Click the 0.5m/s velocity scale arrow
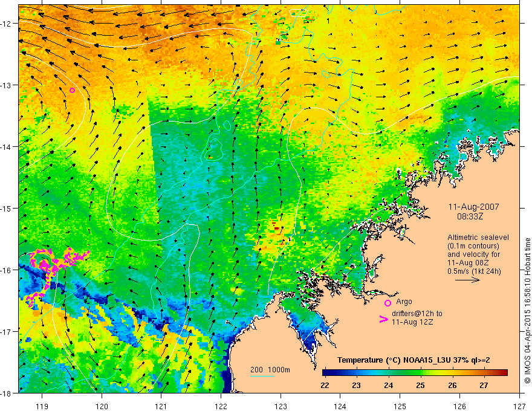532x411 pixels. pos(467,280)
